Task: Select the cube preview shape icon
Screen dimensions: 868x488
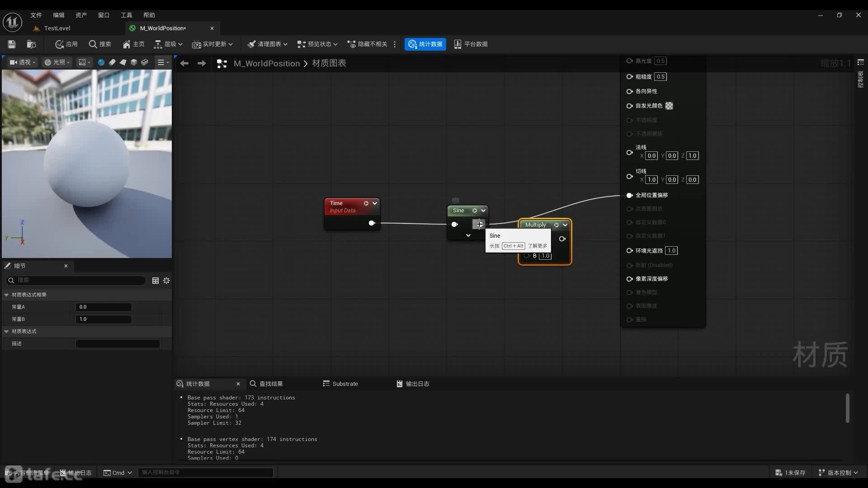Action: pyautogui.click(x=134, y=62)
